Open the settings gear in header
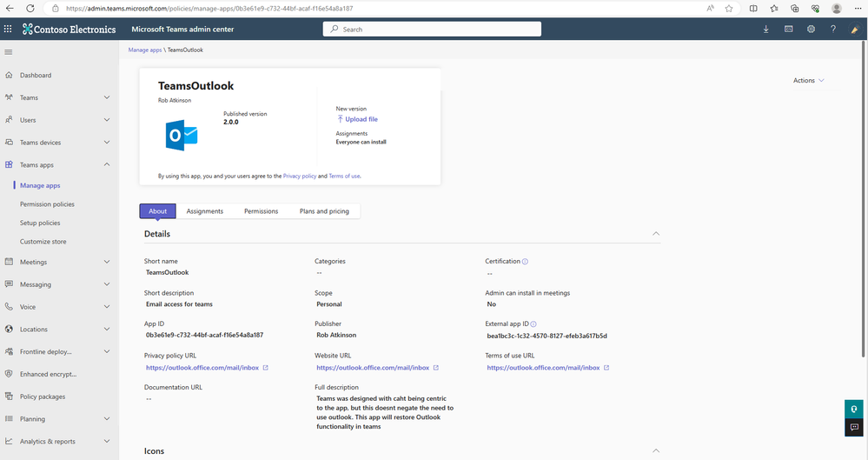Image resolution: width=868 pixels, height=460 pixels. click(x=811, y=29)
